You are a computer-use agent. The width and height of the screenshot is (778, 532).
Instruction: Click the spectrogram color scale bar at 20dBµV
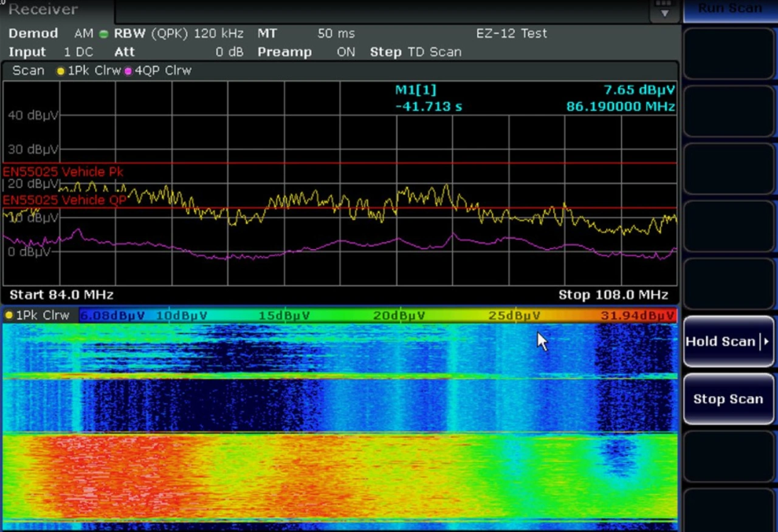(399, 316)
